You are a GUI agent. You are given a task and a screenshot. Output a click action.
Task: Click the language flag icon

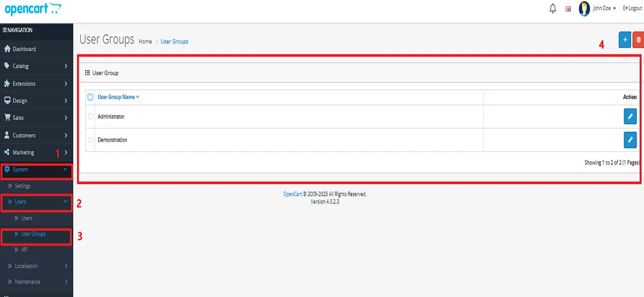568,9
